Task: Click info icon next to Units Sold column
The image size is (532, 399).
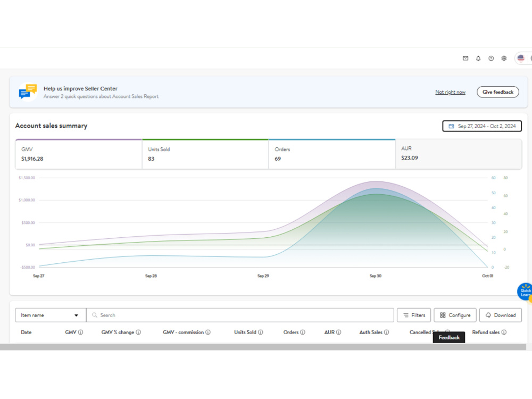Action: (x=260, y=332)
